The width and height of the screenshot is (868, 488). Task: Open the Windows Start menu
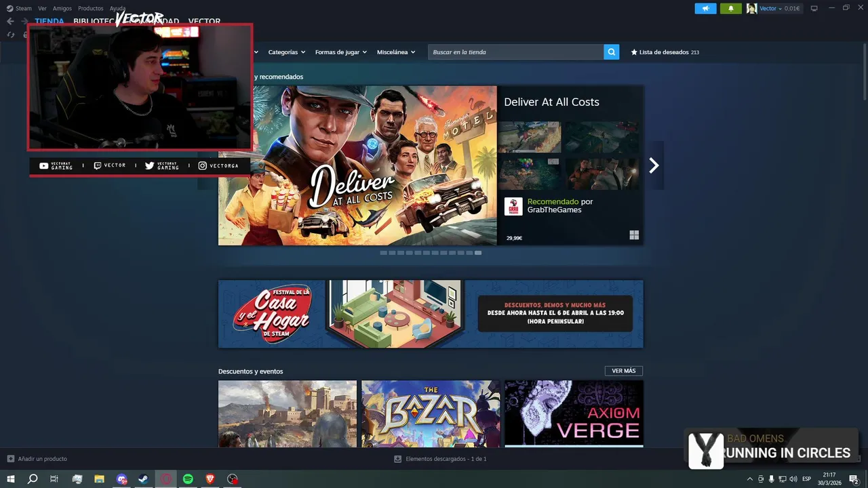(x=11, y=479)
